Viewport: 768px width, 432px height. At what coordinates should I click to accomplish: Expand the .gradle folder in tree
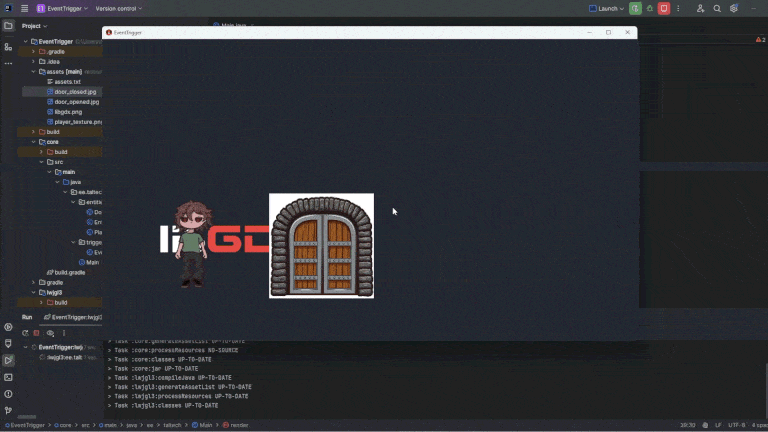point(33,51)
